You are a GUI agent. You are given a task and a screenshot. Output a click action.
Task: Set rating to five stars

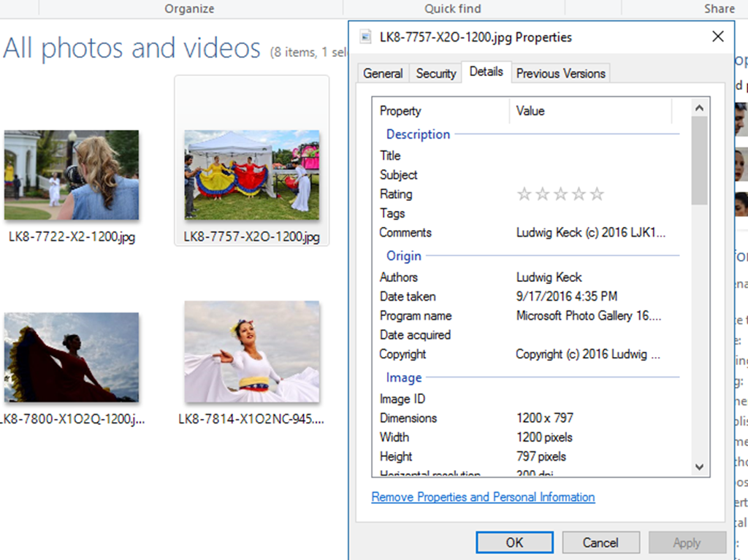597,194
